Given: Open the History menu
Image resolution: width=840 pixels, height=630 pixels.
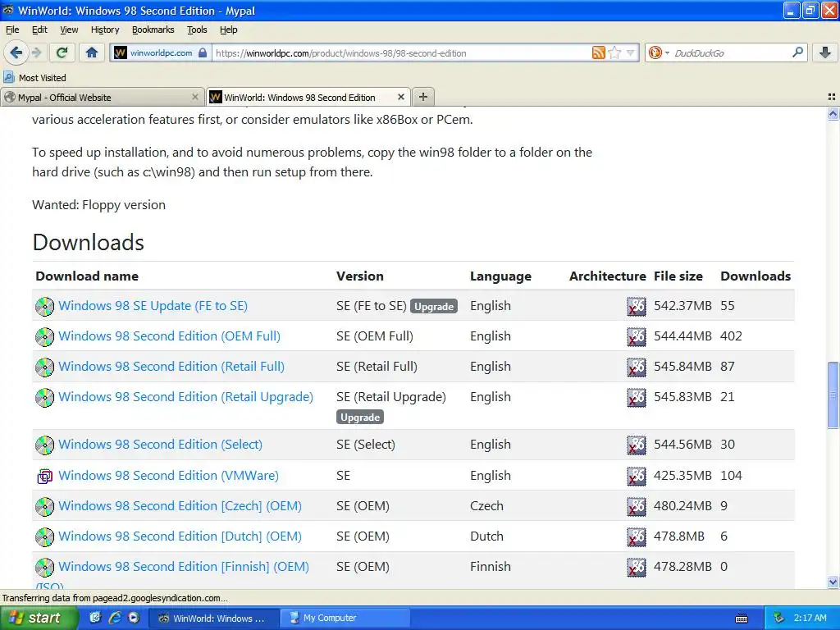Looking at the screenshot, I should [x=105, y=30].
